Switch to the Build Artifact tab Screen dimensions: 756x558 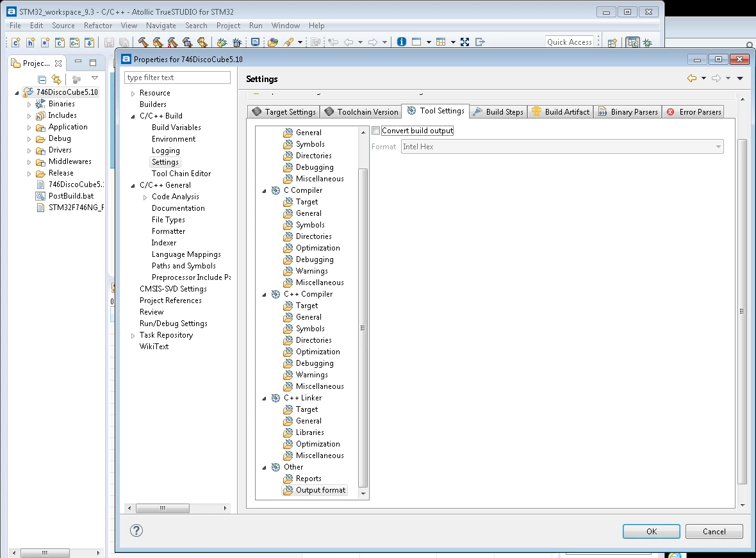coord(561,112)
